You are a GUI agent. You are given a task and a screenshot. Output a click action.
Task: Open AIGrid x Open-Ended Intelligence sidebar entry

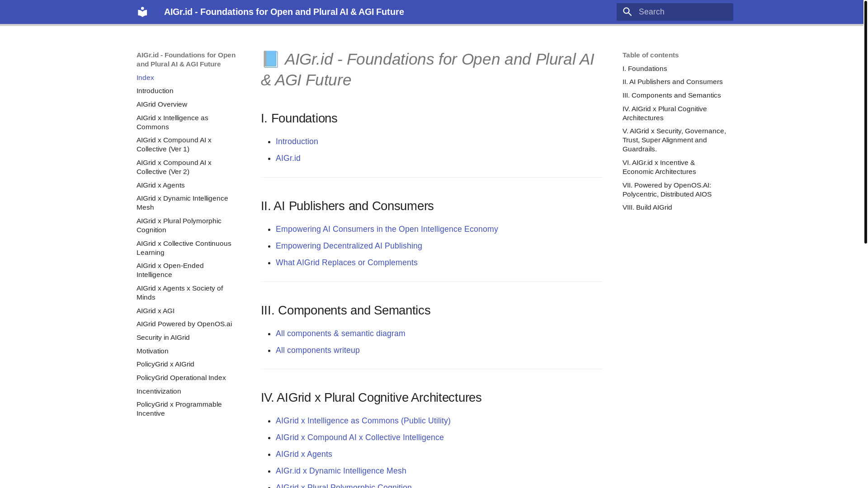click(170, 270)
